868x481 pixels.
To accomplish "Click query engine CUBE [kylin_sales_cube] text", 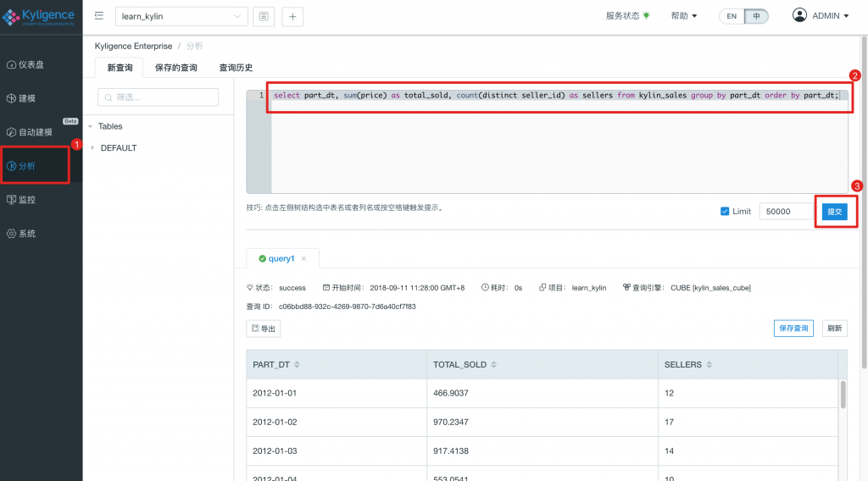I will pos(710,287).
